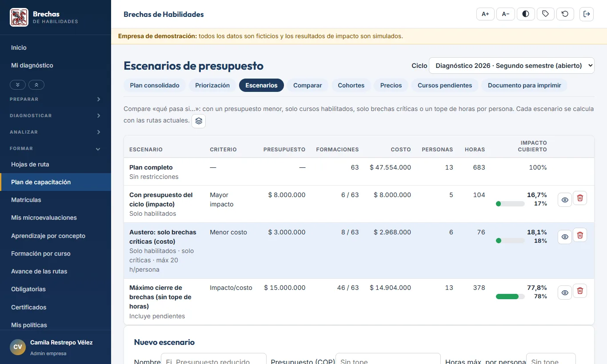This screenshot has width=607, height=364.
Task: Open Certificados in sidebar
Action: 56,307
